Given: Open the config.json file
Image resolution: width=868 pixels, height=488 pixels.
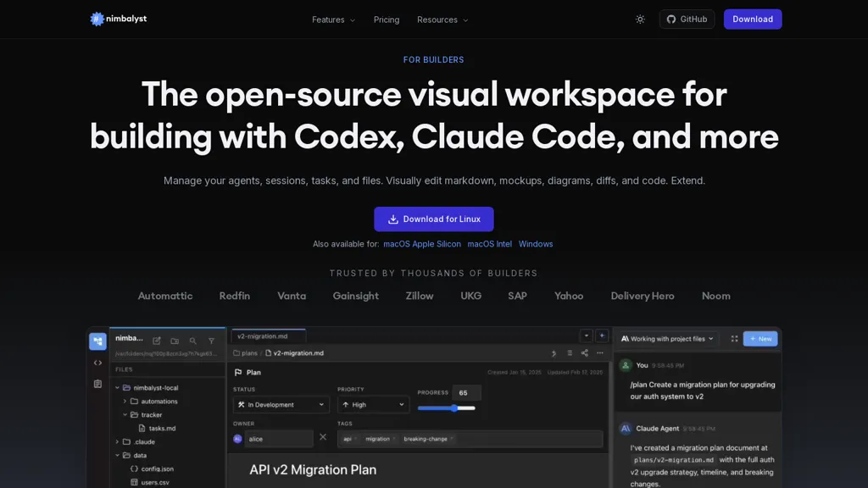Looking at the screenshot, I should (x=153, y=469).
